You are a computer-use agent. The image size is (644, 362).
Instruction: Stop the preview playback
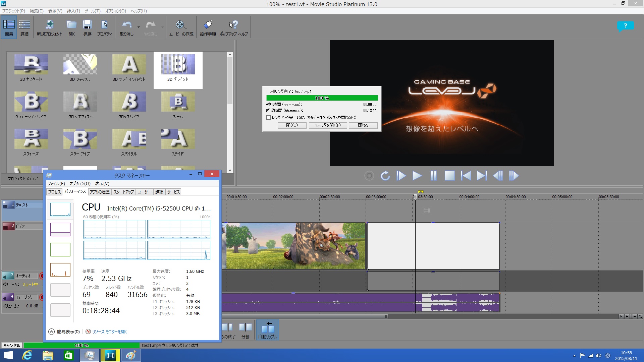449,176
